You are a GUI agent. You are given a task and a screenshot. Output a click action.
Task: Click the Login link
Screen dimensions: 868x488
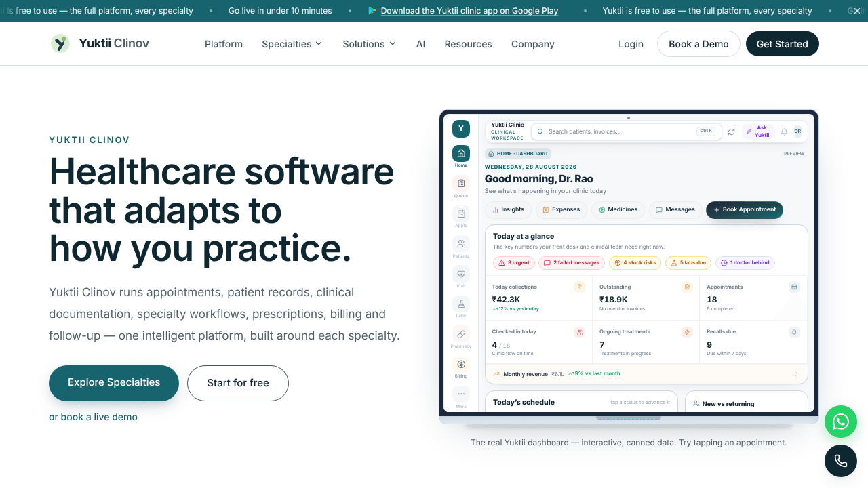click(631, 44)
